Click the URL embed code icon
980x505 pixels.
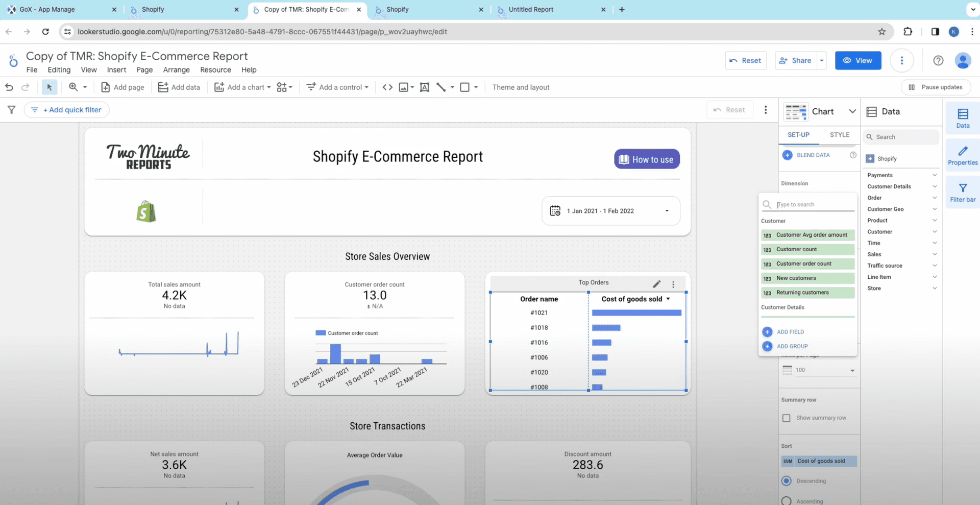387,87
